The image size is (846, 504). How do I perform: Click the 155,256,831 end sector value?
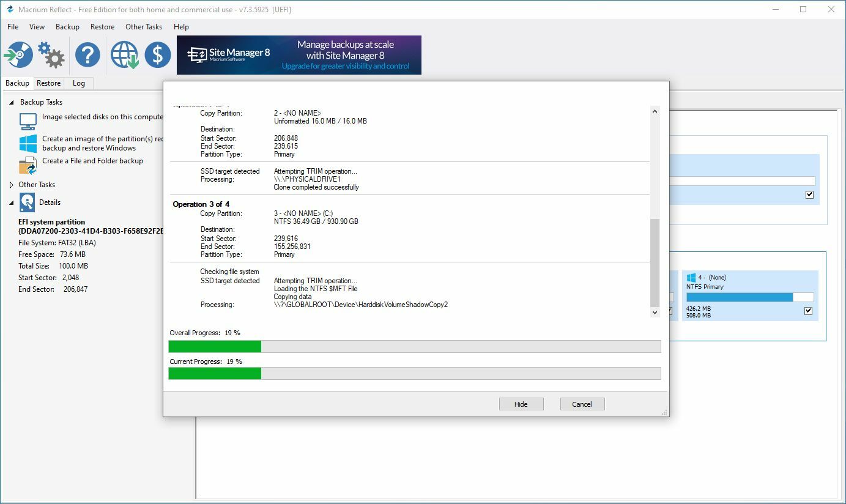[x=292, y=246]
